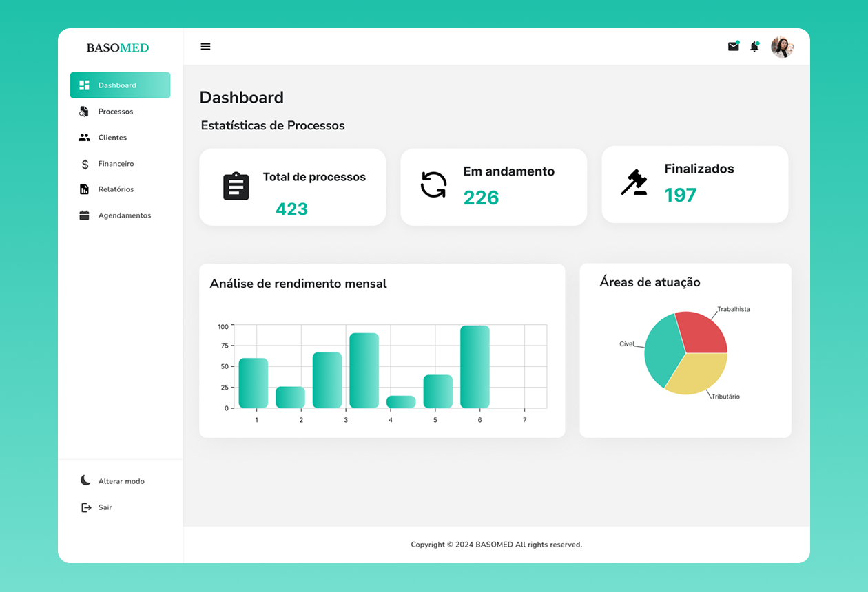This screenshot has width=868, height=592.
Task: Click Sair to log out
Action: point(104,507)
